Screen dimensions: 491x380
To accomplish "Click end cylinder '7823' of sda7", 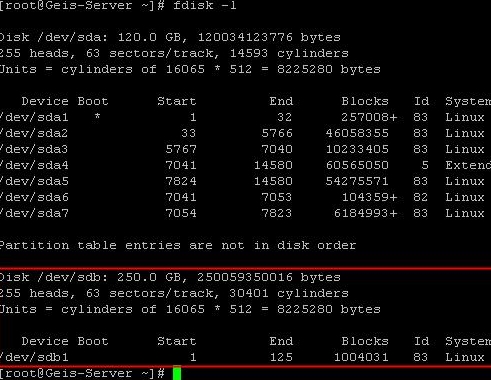I will (x=277, y=213).
